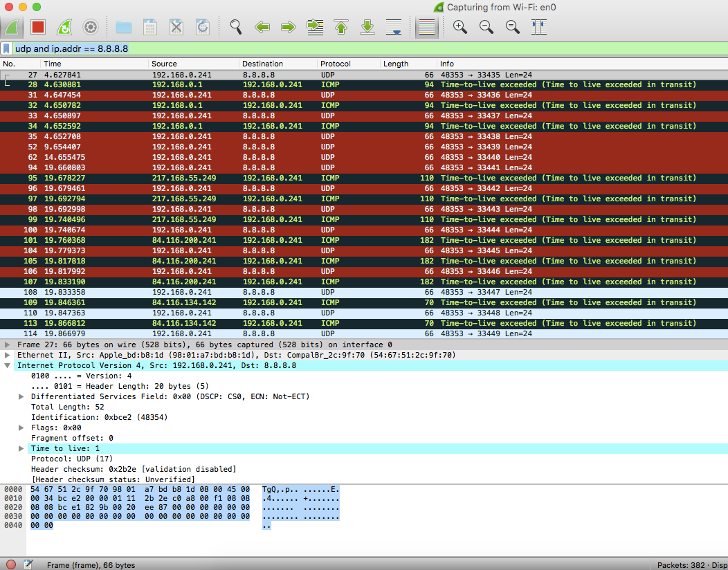Zoom in on packet text

click(x=459, y=27)
